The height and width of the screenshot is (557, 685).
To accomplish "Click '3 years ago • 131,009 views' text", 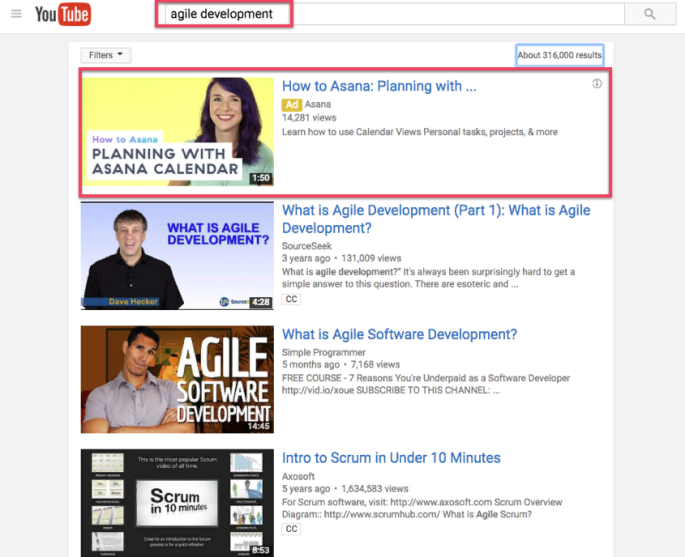I will [x=341, y=258].
